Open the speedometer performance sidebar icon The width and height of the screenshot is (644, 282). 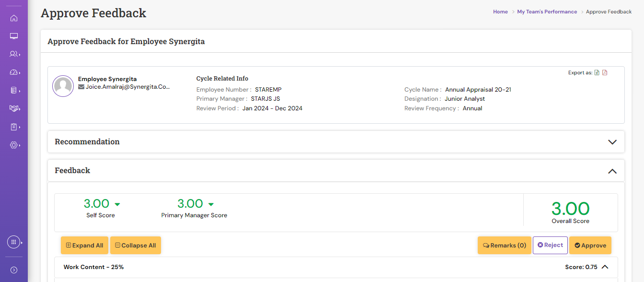tap(14, 72)
